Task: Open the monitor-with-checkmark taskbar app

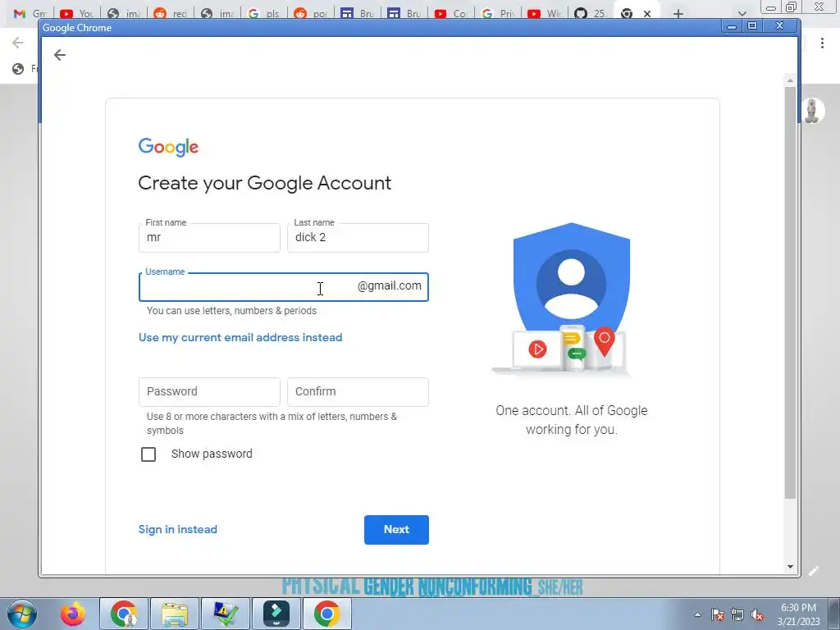Action: [226, 614]
